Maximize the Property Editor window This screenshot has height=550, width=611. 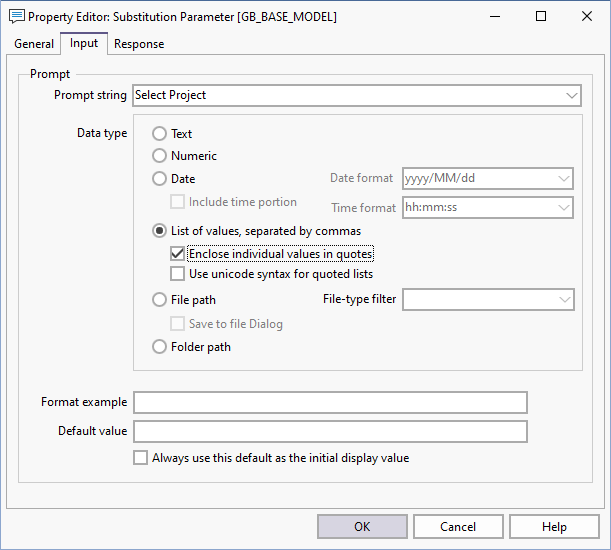pyautogui.click(x=541, y=16)
